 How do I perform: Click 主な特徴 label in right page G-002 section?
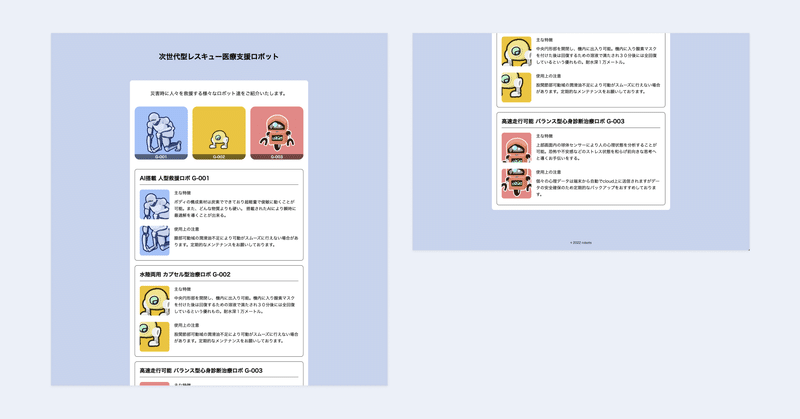(544, 40)
